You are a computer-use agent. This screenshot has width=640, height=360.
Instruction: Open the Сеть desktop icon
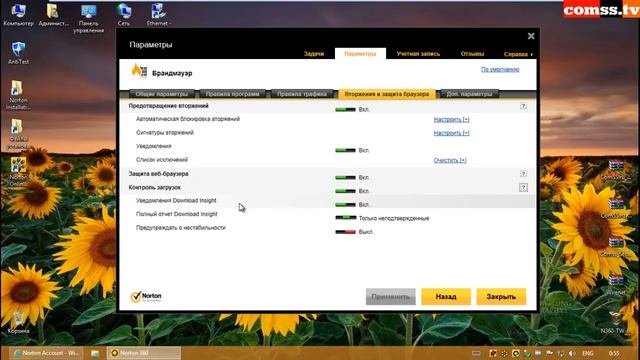pos(124,14)
